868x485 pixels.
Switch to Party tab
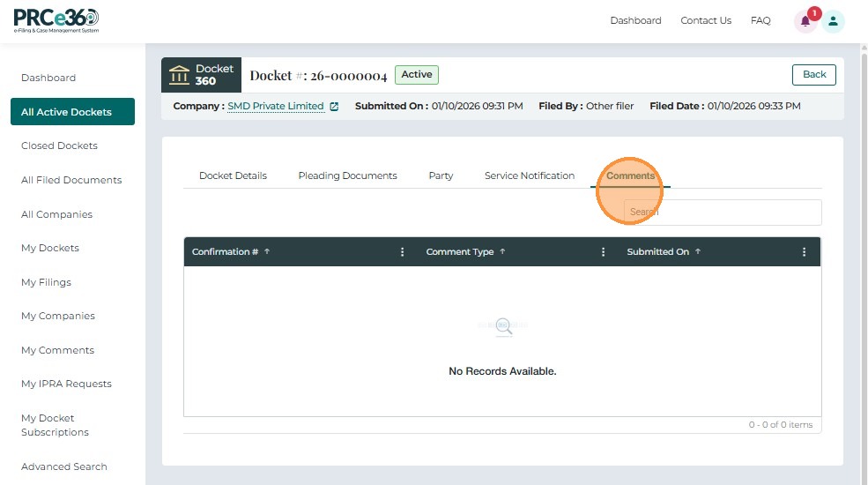pos(441,175)
